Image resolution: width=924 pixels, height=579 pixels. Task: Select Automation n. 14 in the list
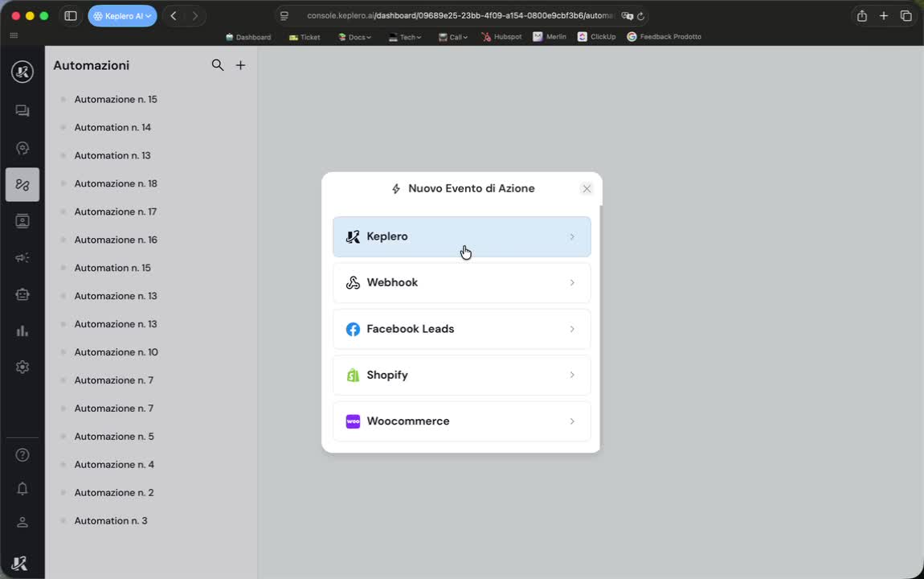[x=112, y=127]
